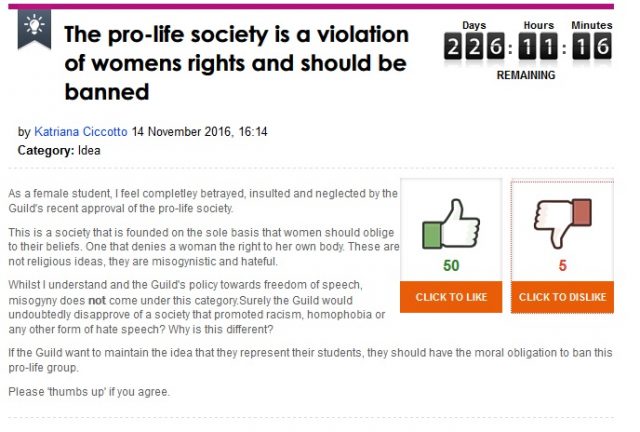
Task: Open Katriana Ciccotto's author profile link
Action: (81, 132)
